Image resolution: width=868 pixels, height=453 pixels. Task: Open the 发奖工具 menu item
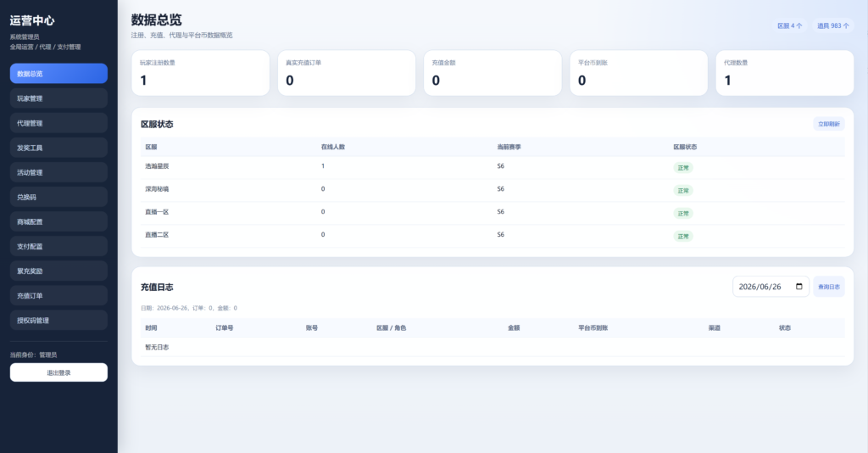(x=58, y=148)
